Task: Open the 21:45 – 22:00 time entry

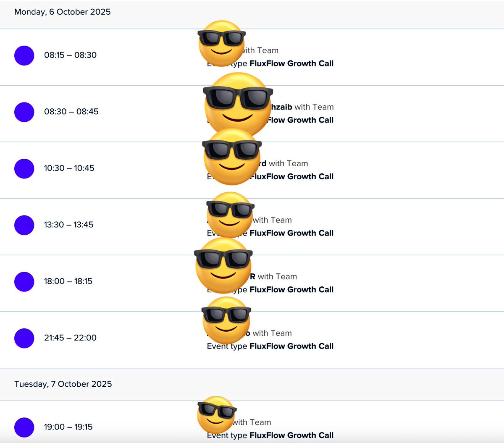Action: point(71,338)
